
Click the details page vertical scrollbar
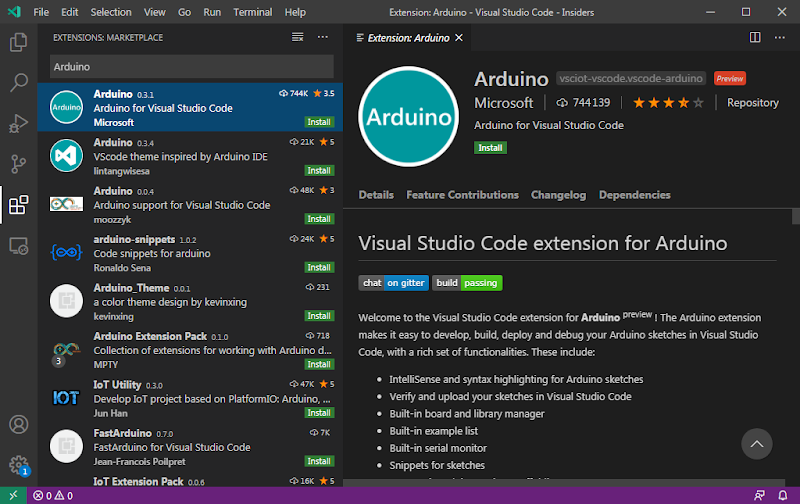coord(795,216)
